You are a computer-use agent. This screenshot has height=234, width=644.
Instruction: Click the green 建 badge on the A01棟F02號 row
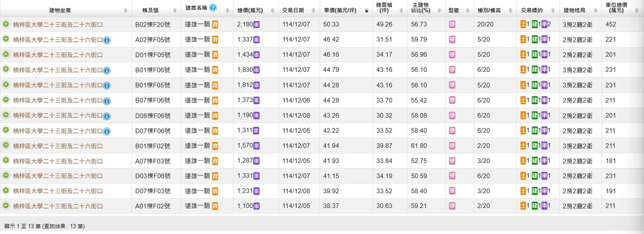click(x=535, y=206)
